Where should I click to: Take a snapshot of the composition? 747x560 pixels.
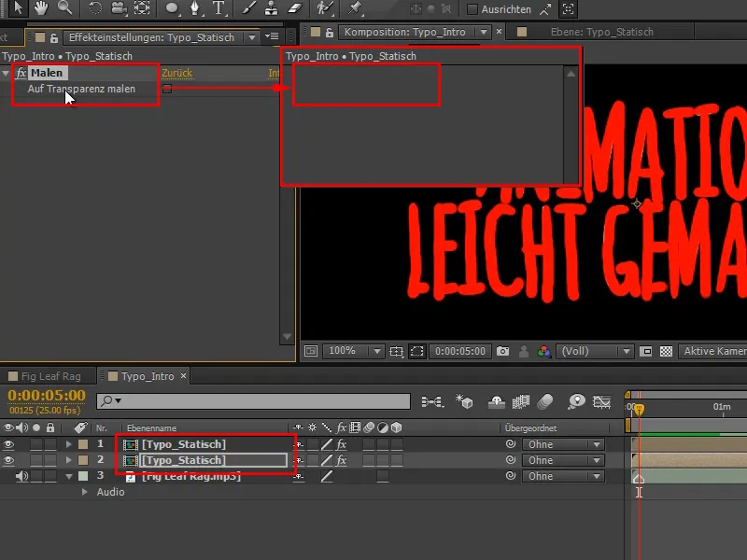502,352
